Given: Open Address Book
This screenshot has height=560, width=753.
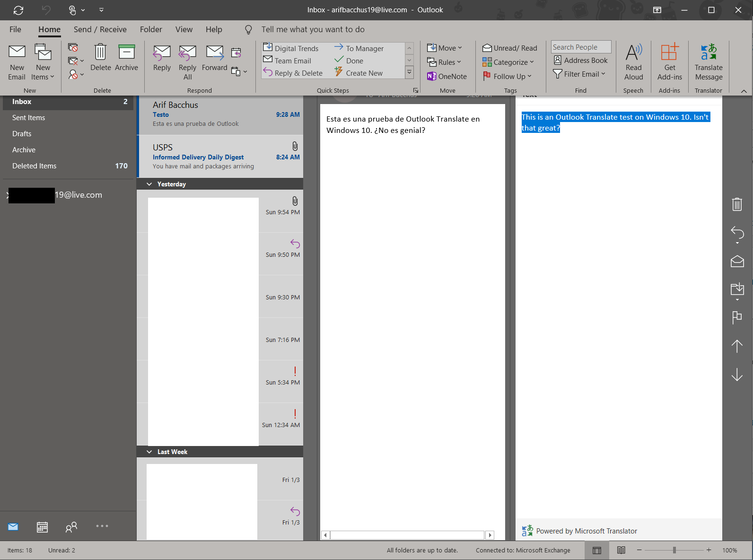Looking at the screenshot, I should 580,61.
